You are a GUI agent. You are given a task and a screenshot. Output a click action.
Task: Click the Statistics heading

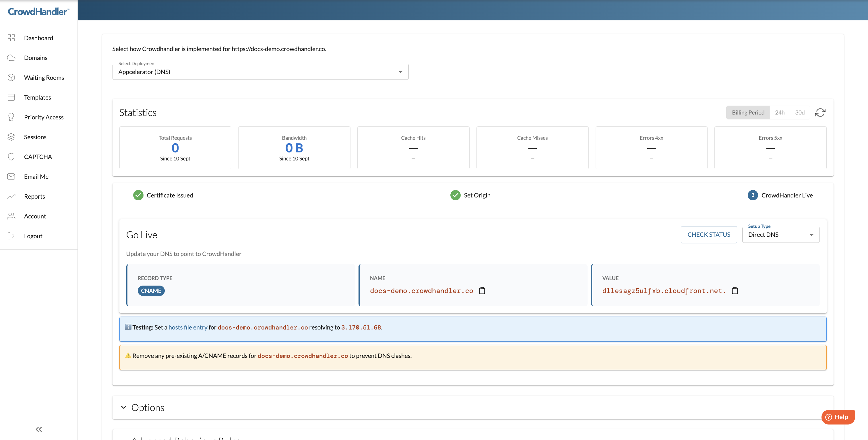click(138, 113)
